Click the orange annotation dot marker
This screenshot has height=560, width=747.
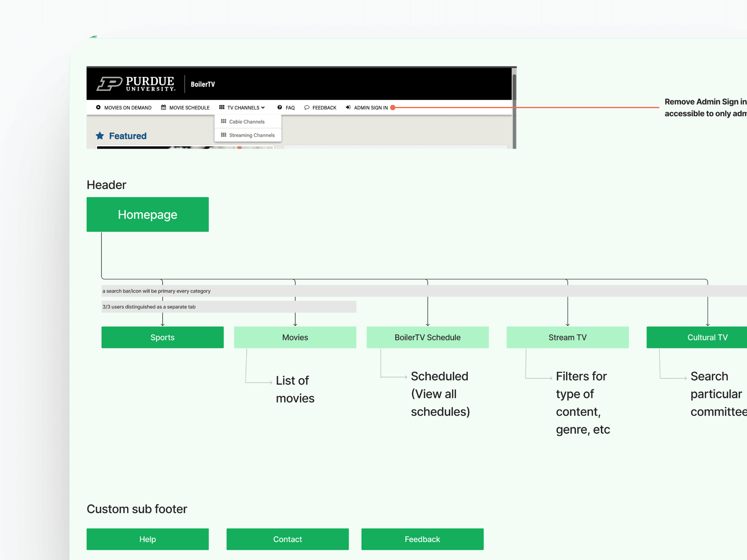click(393, 108)
